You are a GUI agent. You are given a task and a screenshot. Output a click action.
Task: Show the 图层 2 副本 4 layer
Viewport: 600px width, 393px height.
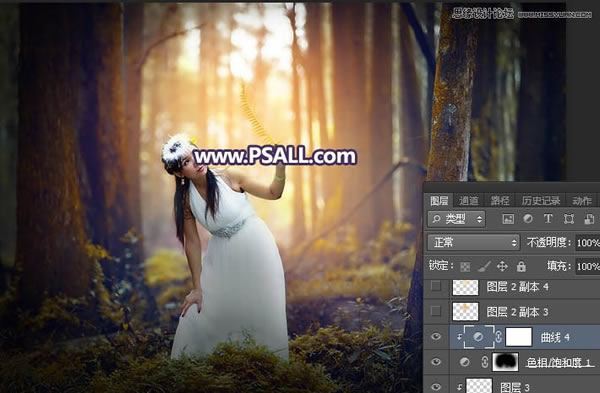tap(435, 286)
